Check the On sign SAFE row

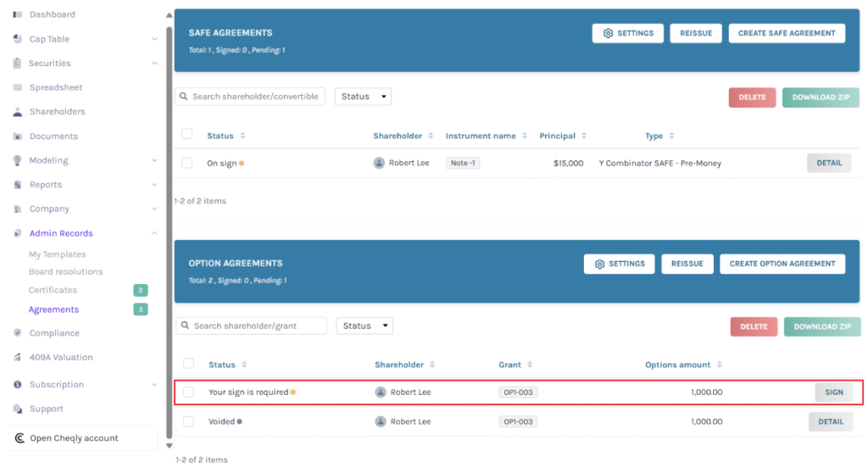[187, 163]
